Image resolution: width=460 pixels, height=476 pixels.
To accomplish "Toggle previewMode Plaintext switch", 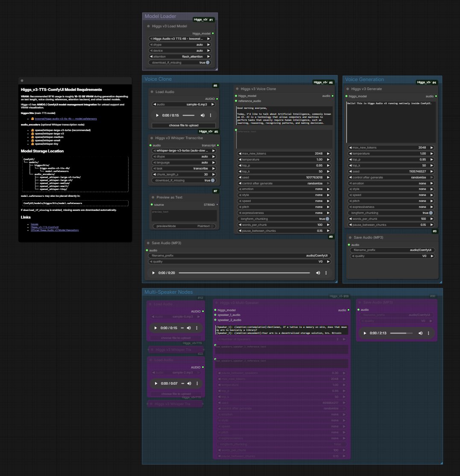I will [184, 226].
